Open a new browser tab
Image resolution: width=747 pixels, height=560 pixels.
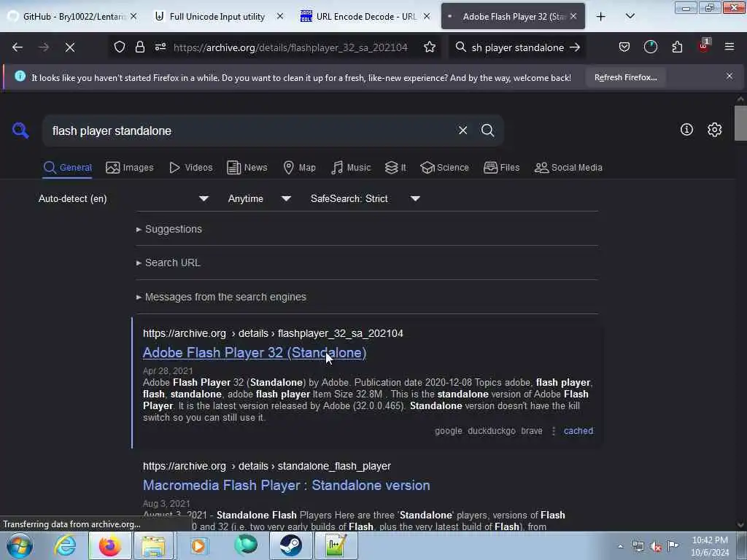tap(601, 17)
